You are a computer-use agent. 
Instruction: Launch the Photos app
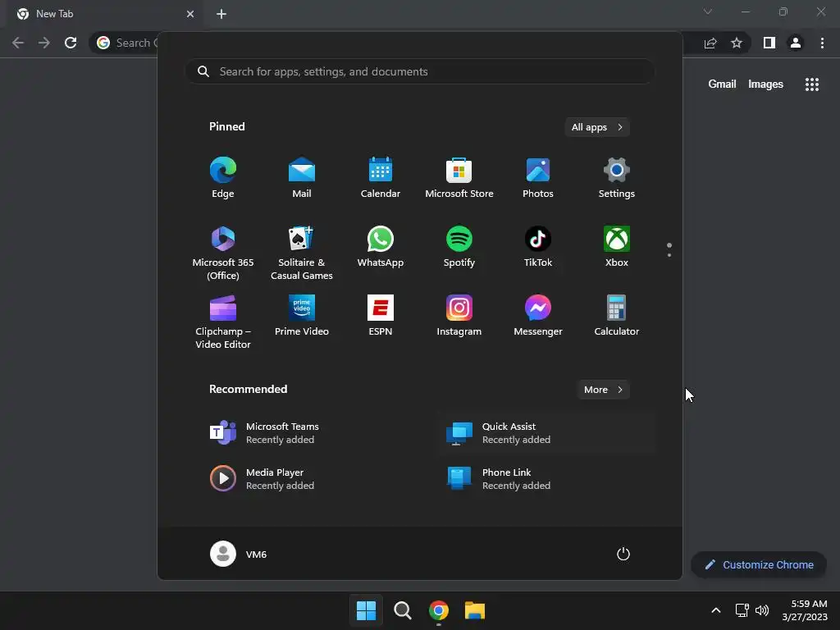[x=538, y=177]
